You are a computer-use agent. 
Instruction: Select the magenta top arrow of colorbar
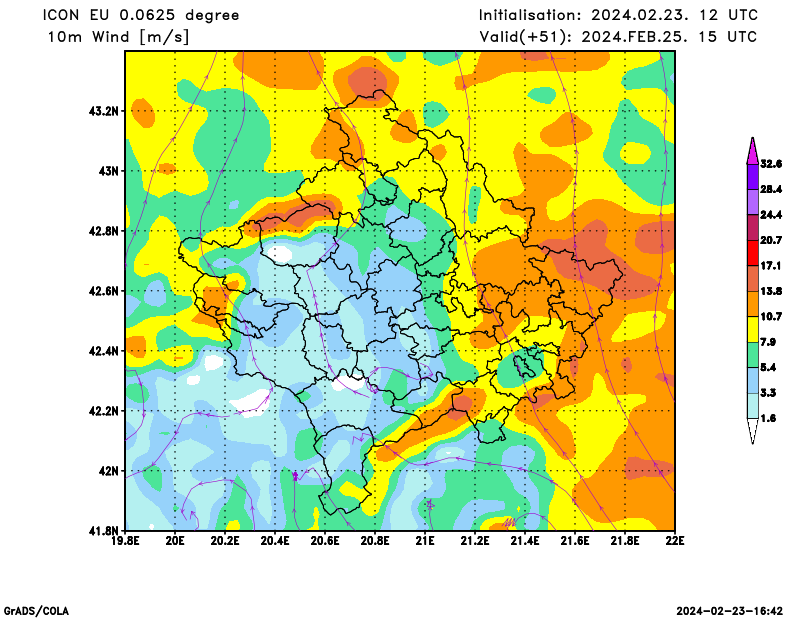[x=753, y=152]
